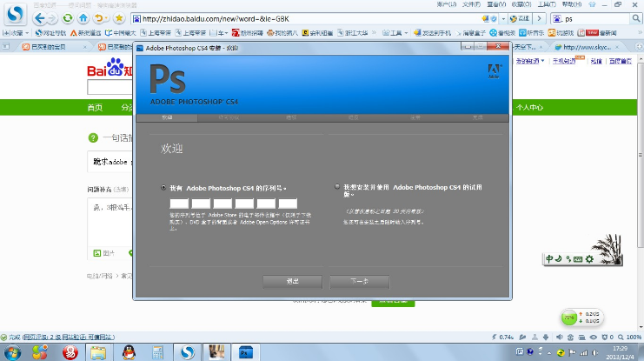Open the 收藏(O) menu
This screenshot has width=644, height=361.
tap(521, 4)
